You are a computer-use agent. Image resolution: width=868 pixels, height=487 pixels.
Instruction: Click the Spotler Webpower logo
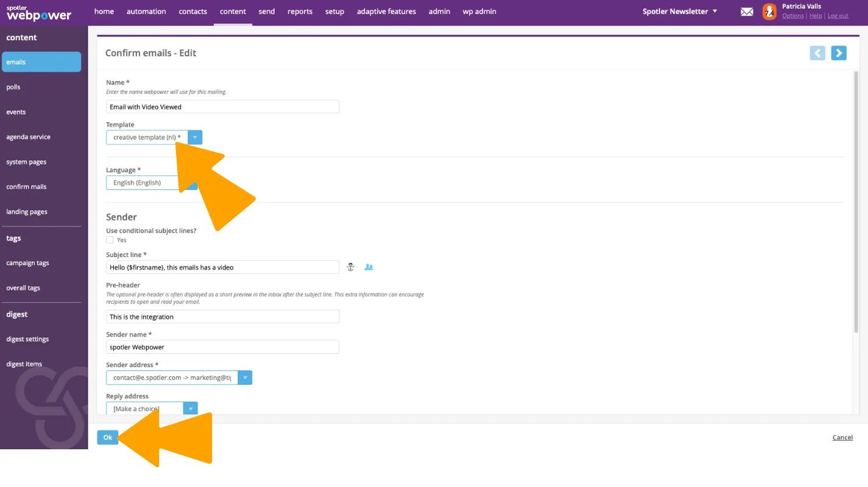39,13
